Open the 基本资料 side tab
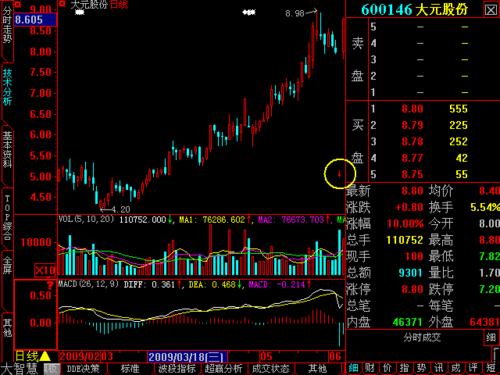500x375 pixels. click(x=7, y=149)
